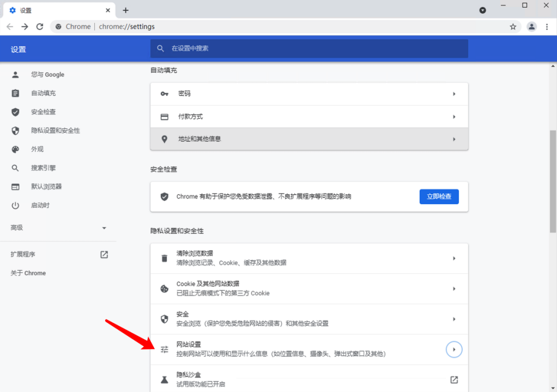Select 搜索引擎 in the sidebar
This screenshot has height=392, width=557.
click(44, 168)
